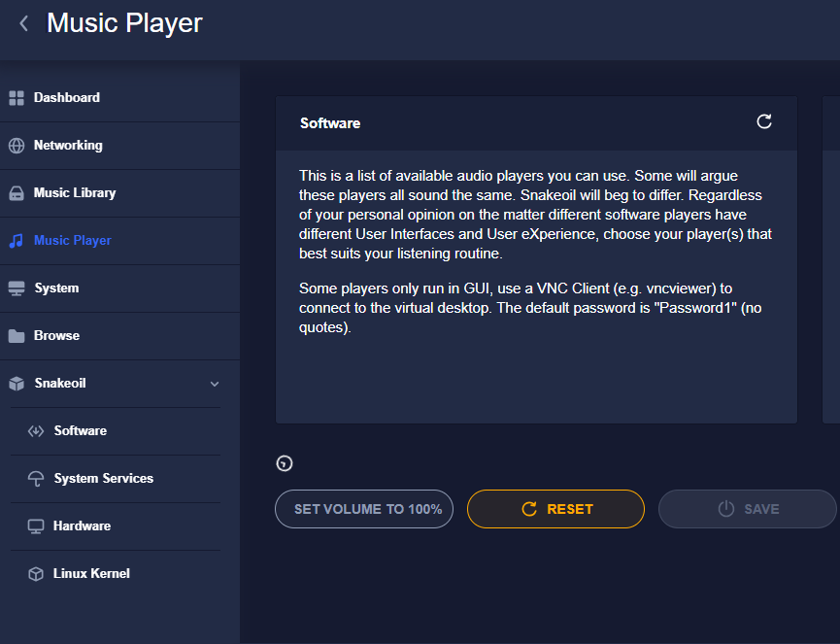
Task: Click the Music Player note icon
Action: [x=17, y=241]
